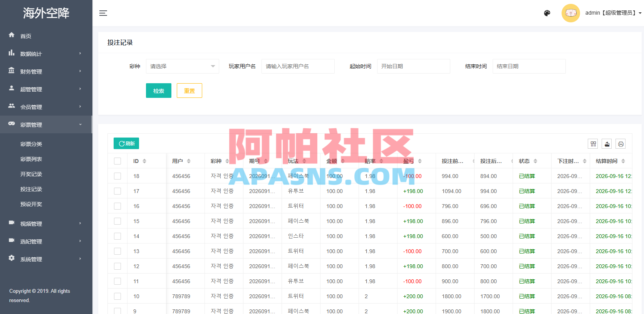644x314 pixels.
Task: Tick the select-all checkbox in table header
Action: (x=117, y=161)
